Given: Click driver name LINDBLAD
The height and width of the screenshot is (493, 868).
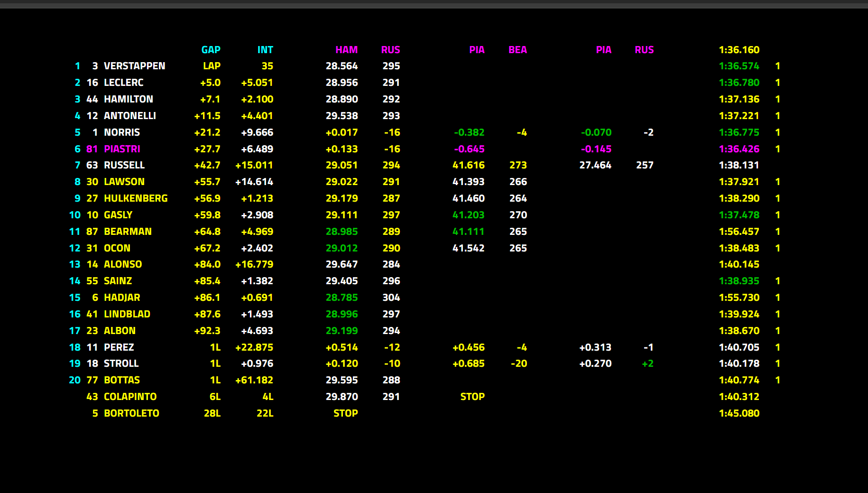Looking at the screenshot, I should click(x=127, y=314).
